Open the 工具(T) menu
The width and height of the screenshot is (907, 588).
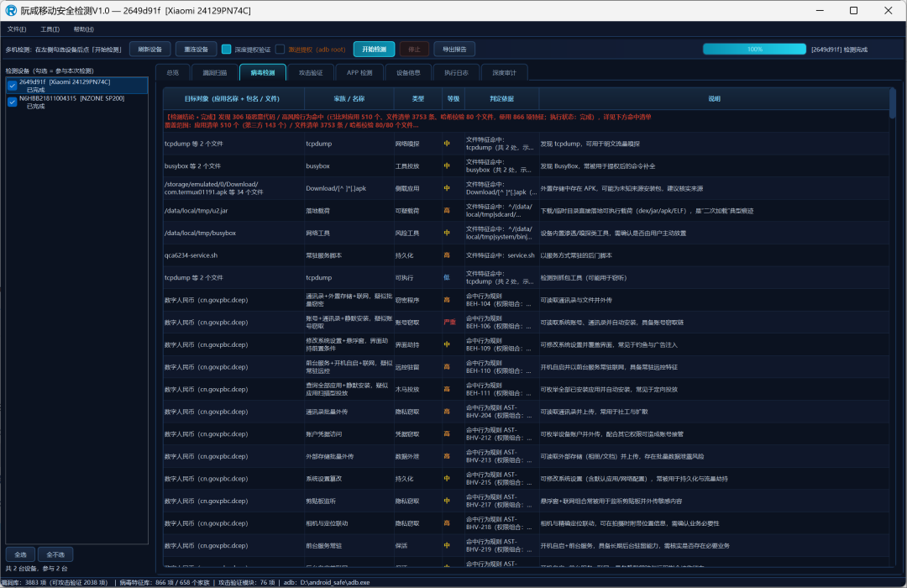coord(50,29)
